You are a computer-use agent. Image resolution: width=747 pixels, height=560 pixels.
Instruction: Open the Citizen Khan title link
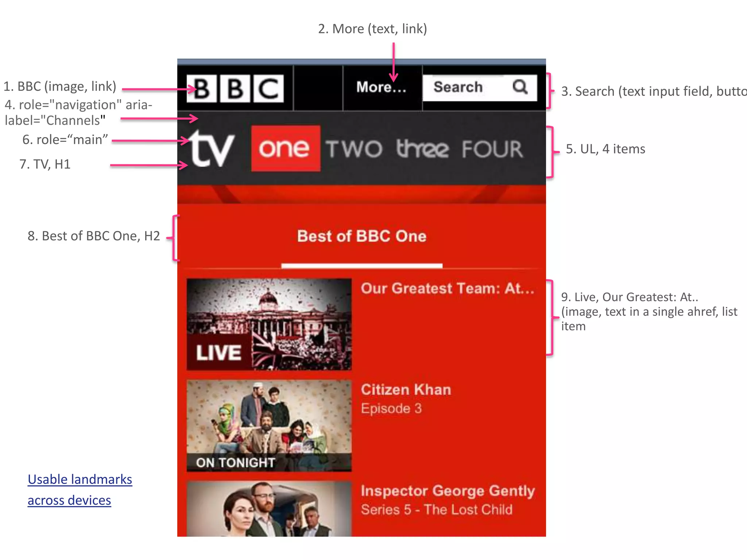coord(406,390)
